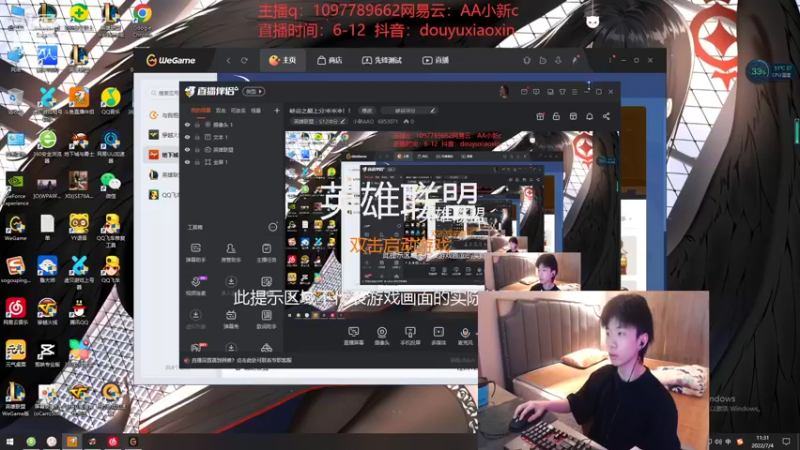Edit stream title pencil icon
Screen dimensions: 800x450
(433, 110)
